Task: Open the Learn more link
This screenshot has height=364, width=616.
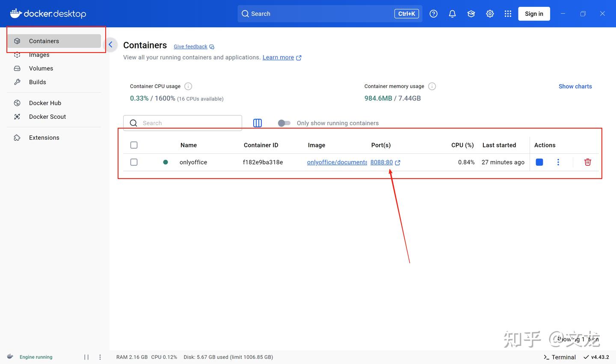Action: 282,57
